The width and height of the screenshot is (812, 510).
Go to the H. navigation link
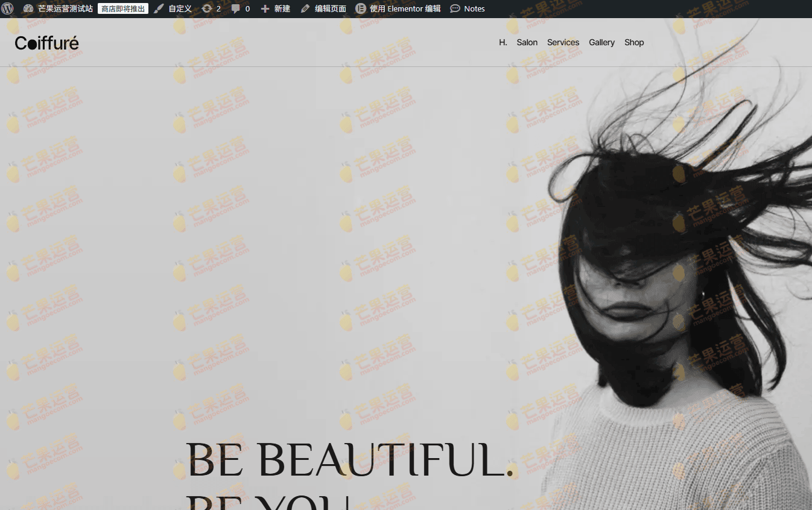[503, 42]
